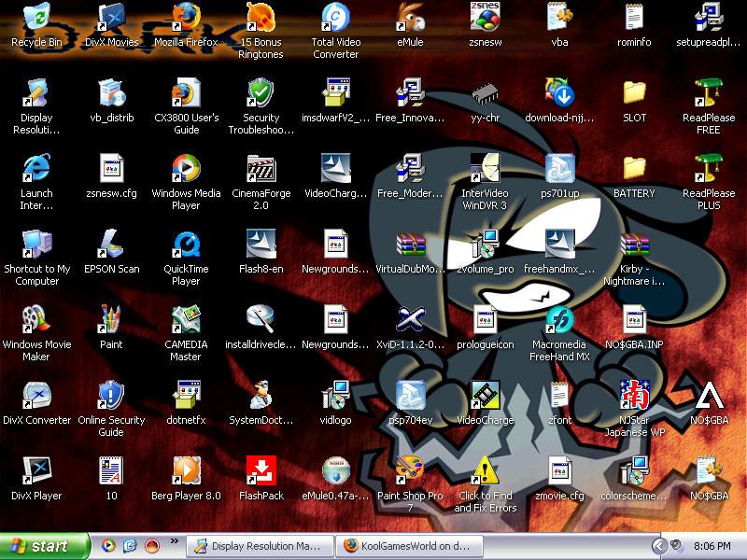This screenshot has width=747, height=560.
Task: Select the VideoCharge filmstrip shortcut
Action: click(485, 395)
